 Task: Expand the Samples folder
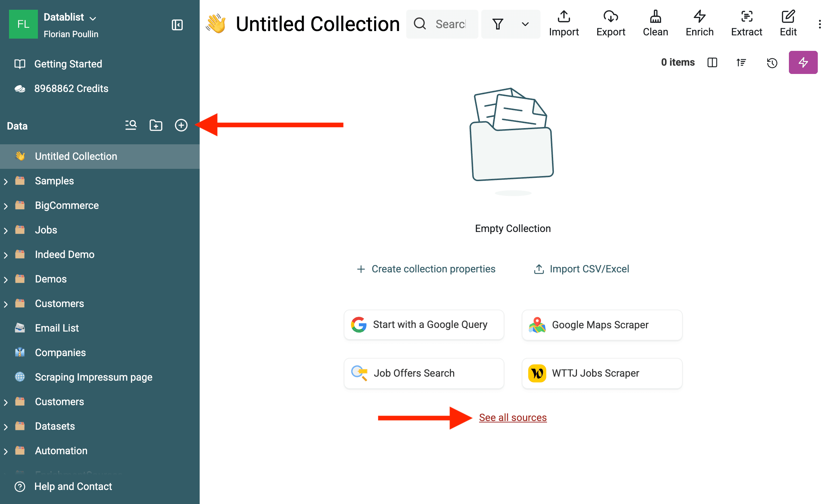coord(6,181)
